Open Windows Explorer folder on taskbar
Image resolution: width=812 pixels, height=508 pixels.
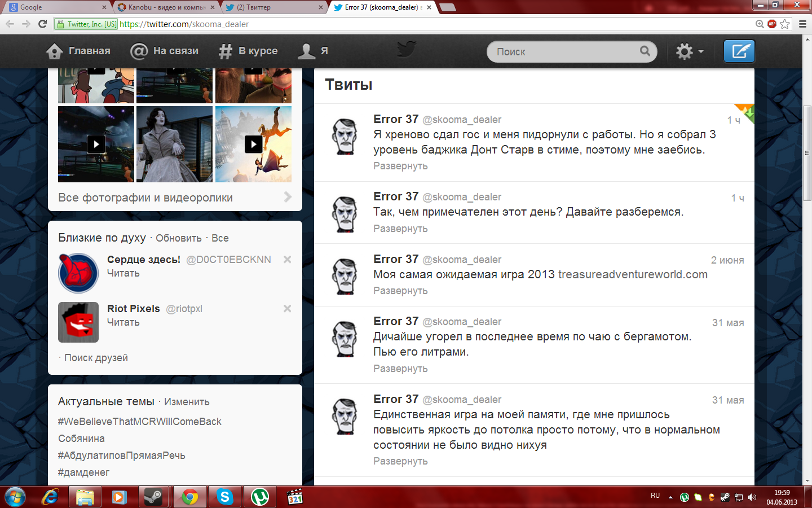click(85, 497)
